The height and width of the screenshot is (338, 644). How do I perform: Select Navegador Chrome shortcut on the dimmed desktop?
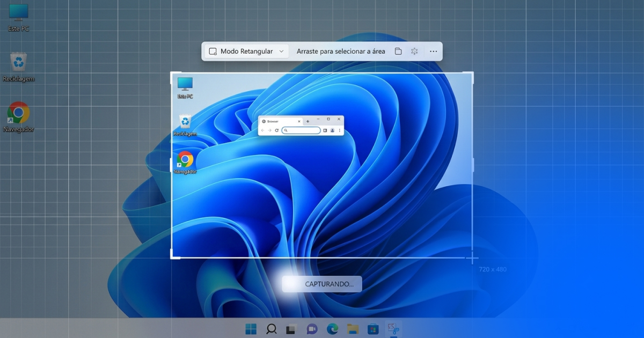19,117
